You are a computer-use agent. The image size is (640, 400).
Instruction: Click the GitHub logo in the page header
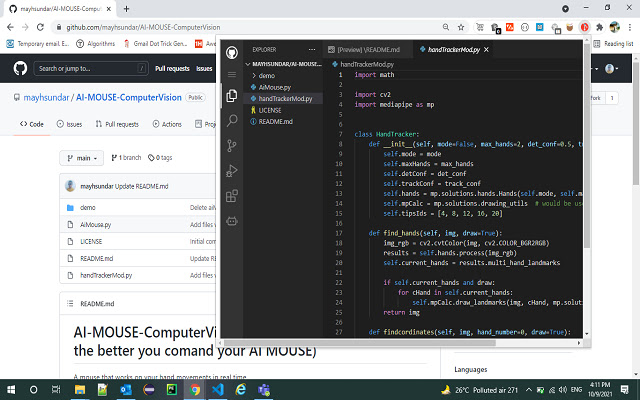(x=19, y=68)
